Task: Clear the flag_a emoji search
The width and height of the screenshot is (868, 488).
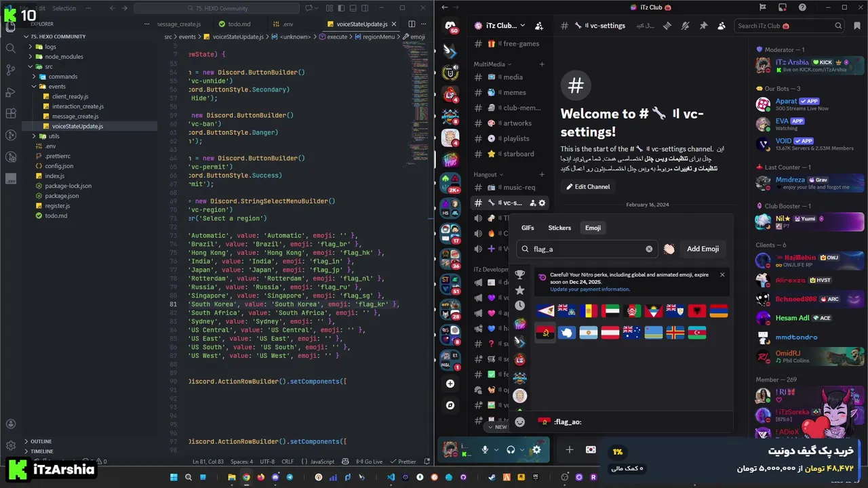Action: (649, 249)
